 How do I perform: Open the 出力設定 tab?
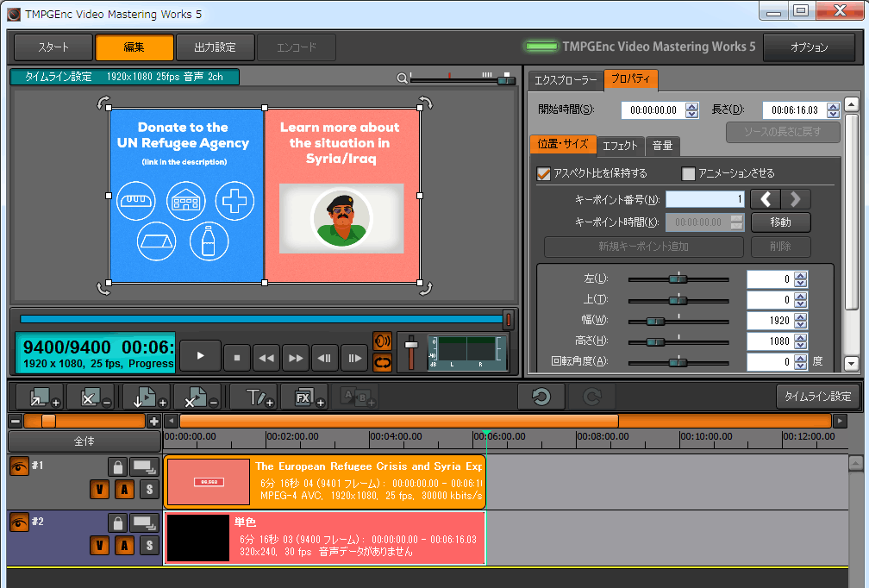pyautogui.click(x=215, y=47)
